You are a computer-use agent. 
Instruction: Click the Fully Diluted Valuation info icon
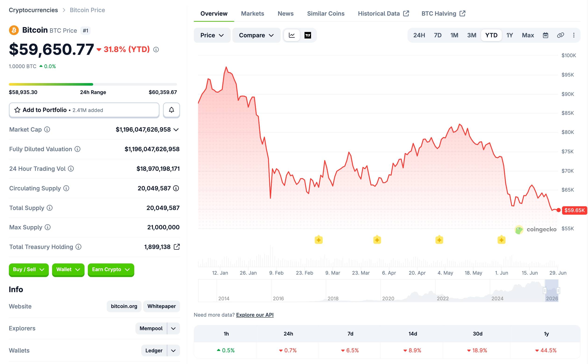pos(77,149)
